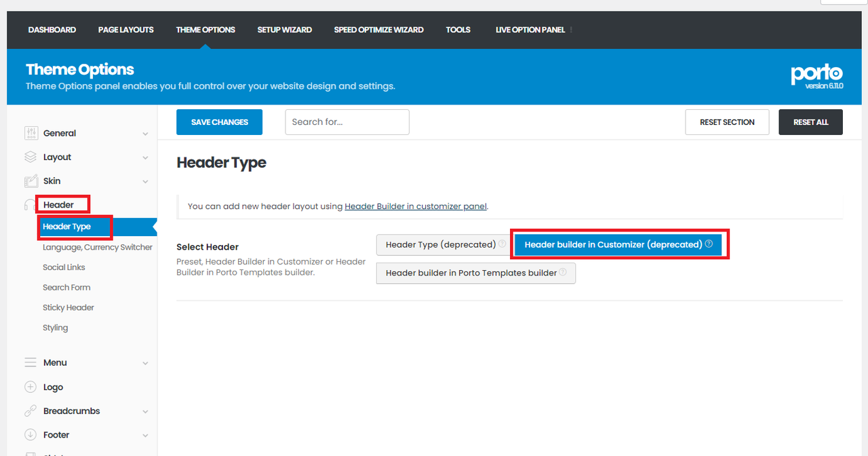
Task: Click the Menu hamburger icon in sidebar
Action: pyautogui.click(x=31, y=362)
